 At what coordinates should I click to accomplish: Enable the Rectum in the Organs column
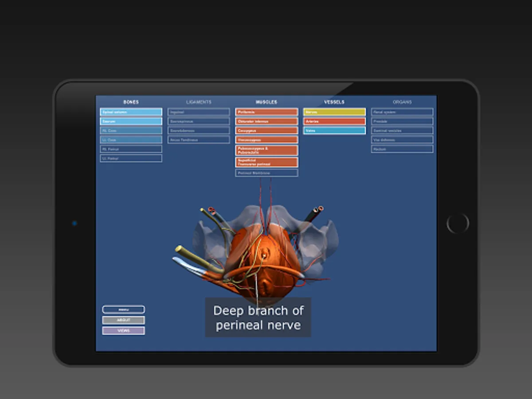point(402,149)
